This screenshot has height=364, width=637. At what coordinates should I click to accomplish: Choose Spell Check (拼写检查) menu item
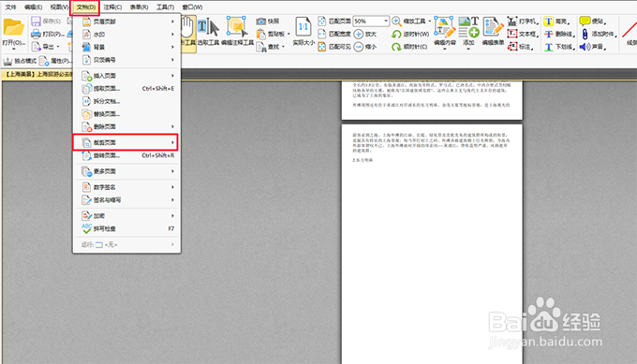[x=127, y=229]
